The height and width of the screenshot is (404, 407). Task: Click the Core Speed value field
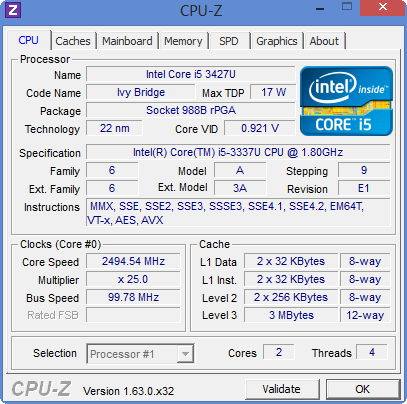coord(133,261)
